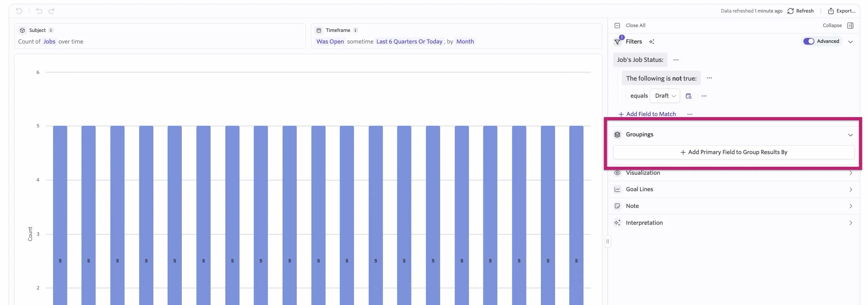Change the Jobs subject selection
The width and height of the screenshot is (868, 305).
[49, 42]
